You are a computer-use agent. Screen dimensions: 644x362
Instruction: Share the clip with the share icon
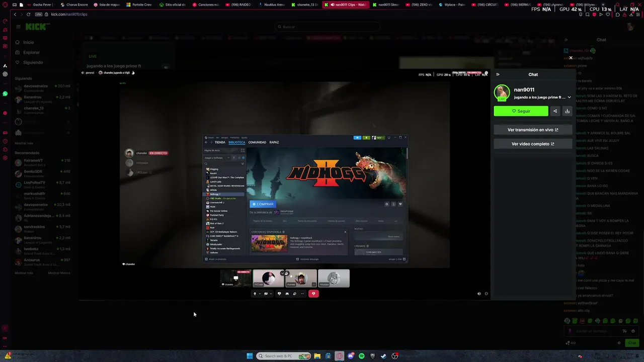[555, 111]
